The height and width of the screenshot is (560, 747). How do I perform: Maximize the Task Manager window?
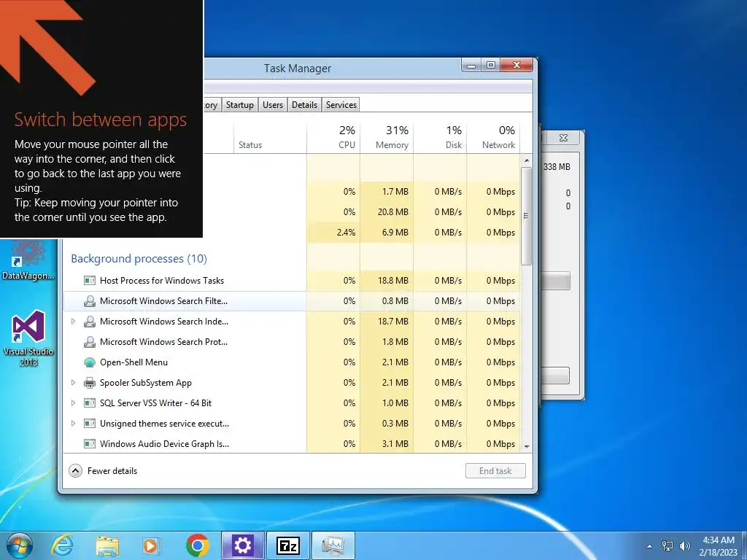coord(491,65)
